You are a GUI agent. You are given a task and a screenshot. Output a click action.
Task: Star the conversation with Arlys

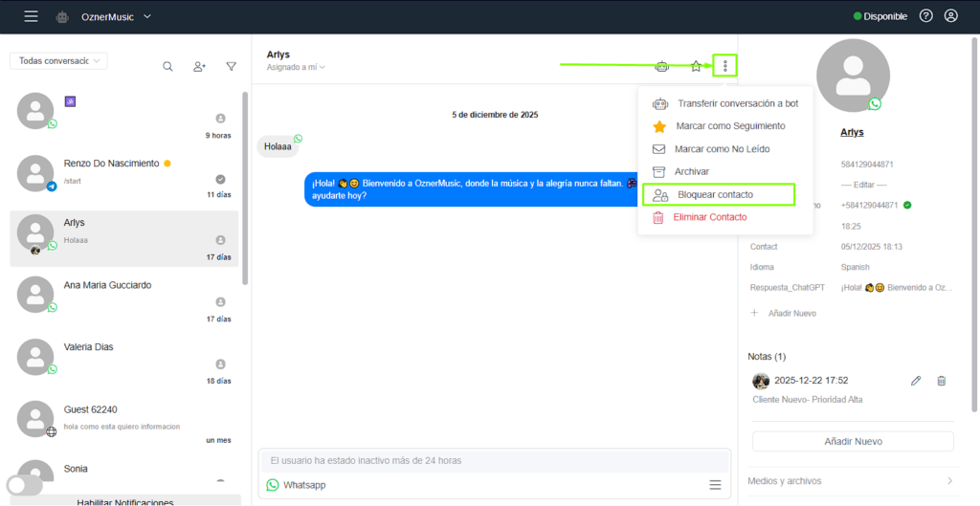(696, 66)
